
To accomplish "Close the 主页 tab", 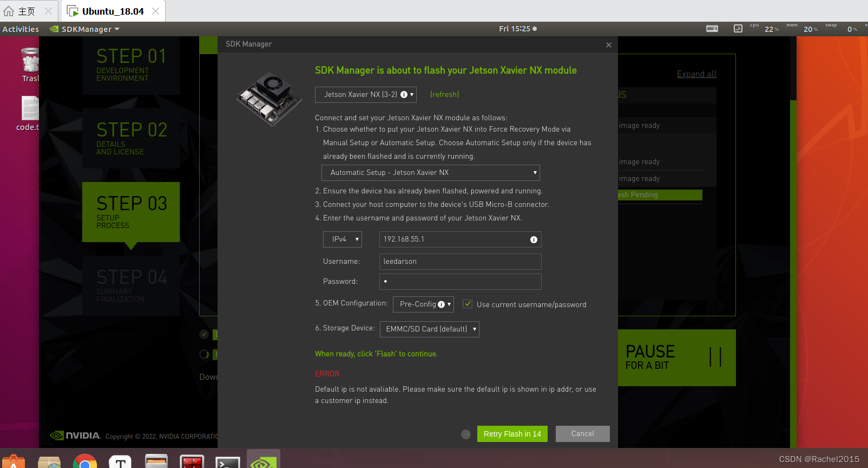I will point(48,11).
